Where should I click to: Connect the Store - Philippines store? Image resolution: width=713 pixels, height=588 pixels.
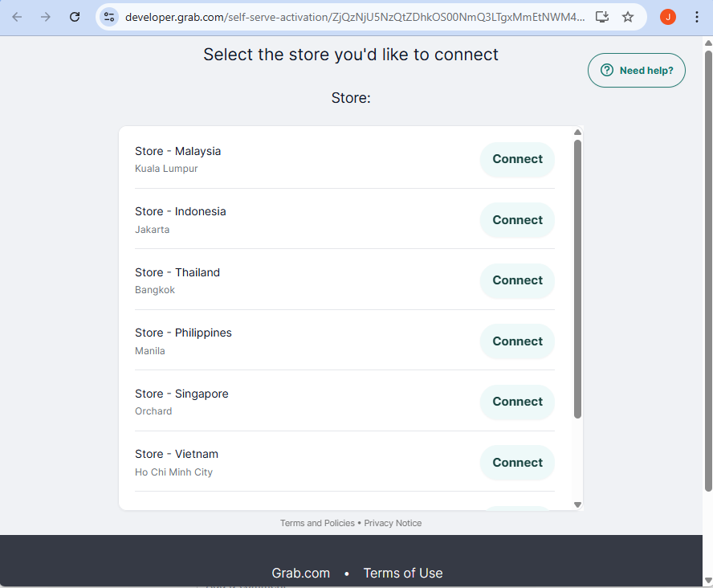point(517,341)
